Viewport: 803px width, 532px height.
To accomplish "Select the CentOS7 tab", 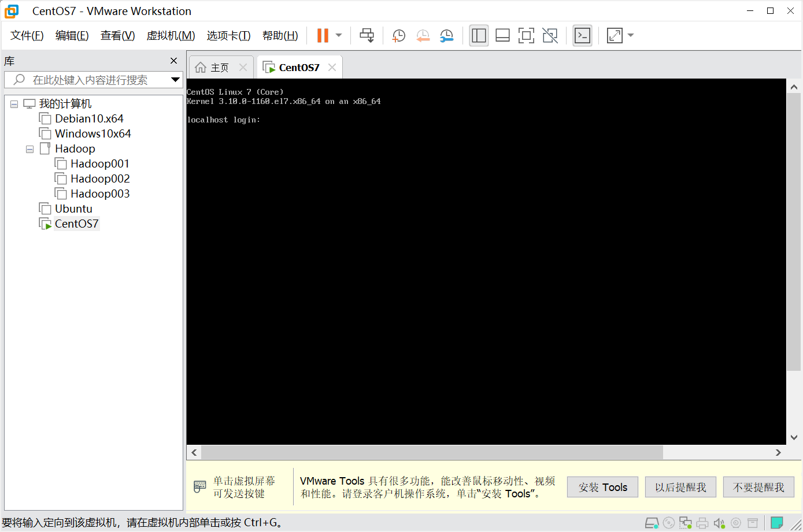I will (299, 68).
